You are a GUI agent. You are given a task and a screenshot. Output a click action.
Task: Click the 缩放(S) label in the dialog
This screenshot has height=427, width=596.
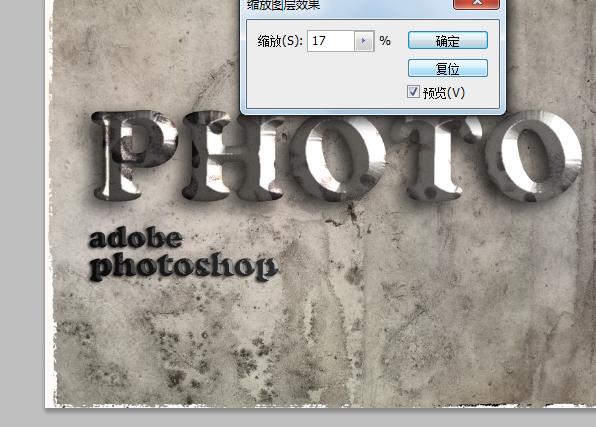point(280,41)
